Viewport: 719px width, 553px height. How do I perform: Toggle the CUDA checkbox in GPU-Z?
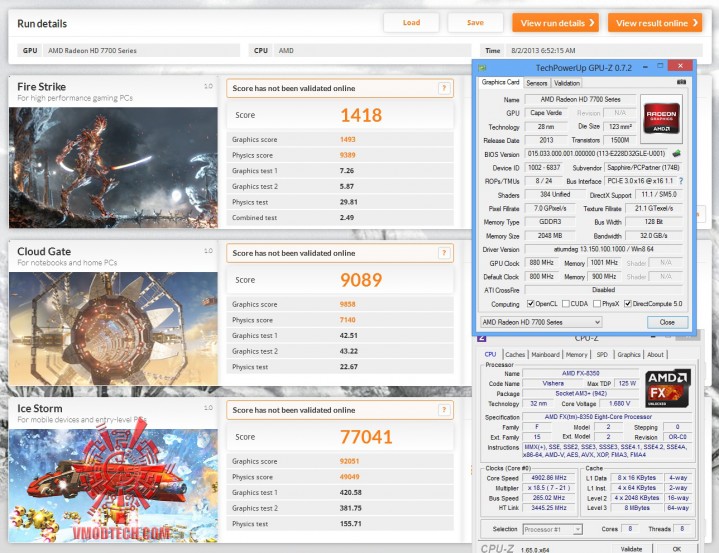pyautogui.click(x=566, y=304)
